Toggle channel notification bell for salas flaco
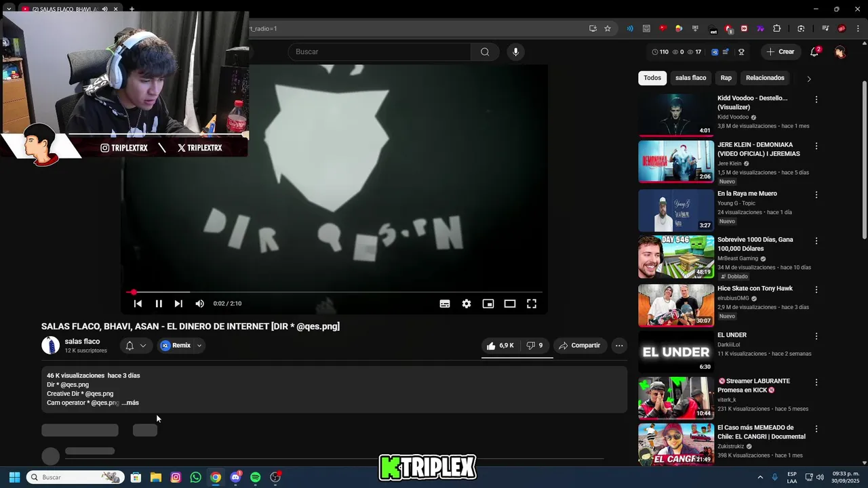Screen dimensions: 868x488 pos(135,346)
